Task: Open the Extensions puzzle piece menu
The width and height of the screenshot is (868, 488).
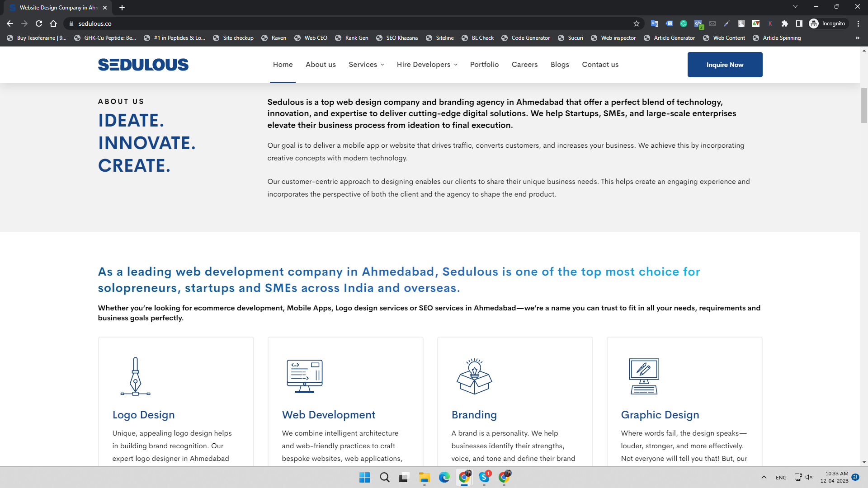Action: click(785, 23)
